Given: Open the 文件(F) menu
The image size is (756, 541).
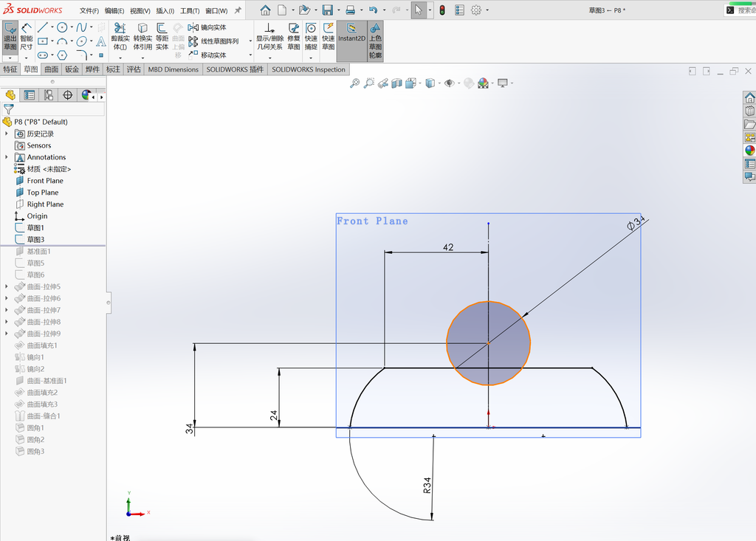Looking at the screenshot, I should (89, 10).
